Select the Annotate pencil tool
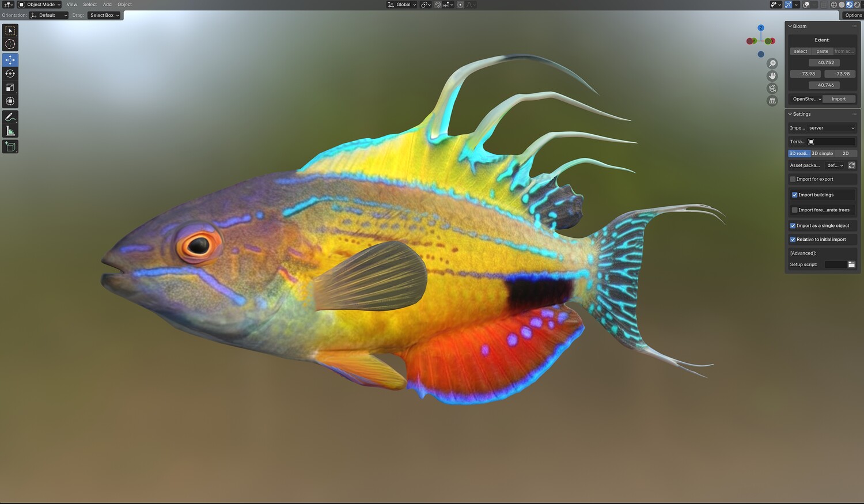864x504 pixels. pos(10,117)
